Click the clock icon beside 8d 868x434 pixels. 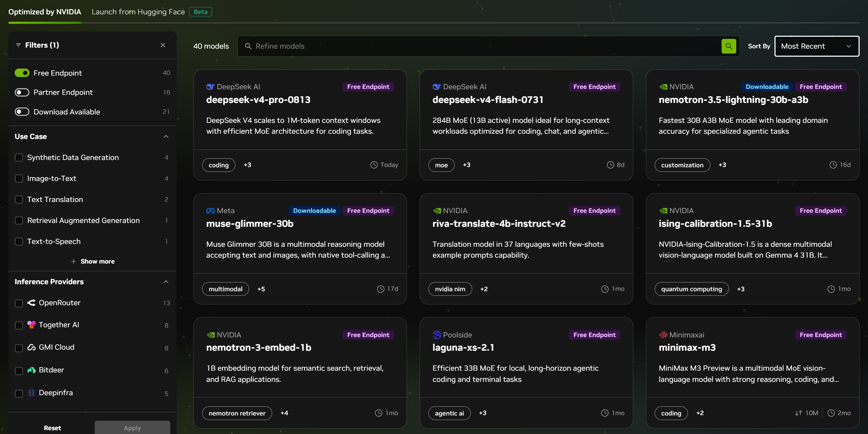click(x=610, y=165)
